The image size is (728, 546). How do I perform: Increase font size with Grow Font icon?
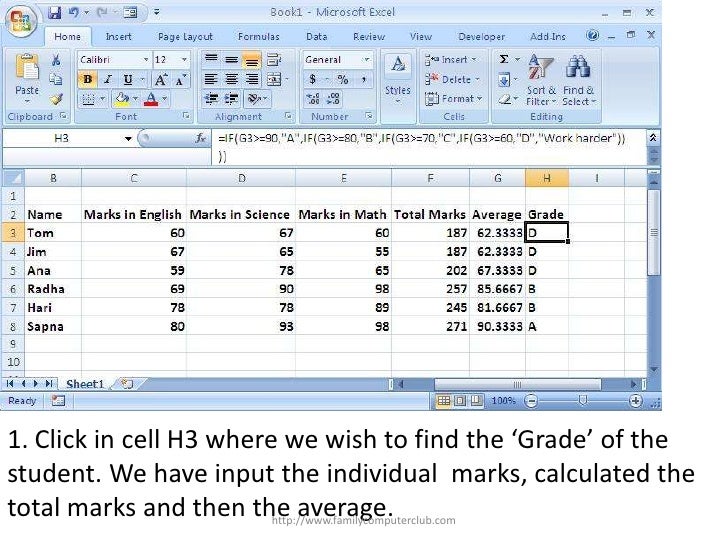[x=161, y=80]
